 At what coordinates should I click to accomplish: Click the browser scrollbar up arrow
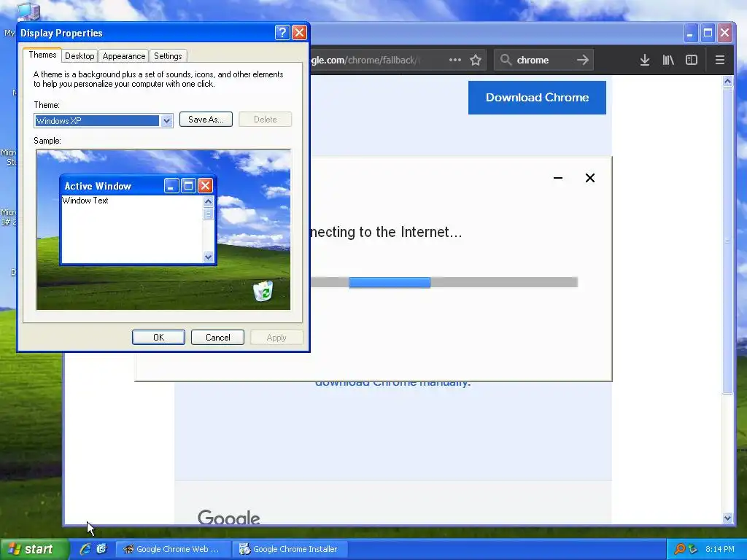point(727,82)
